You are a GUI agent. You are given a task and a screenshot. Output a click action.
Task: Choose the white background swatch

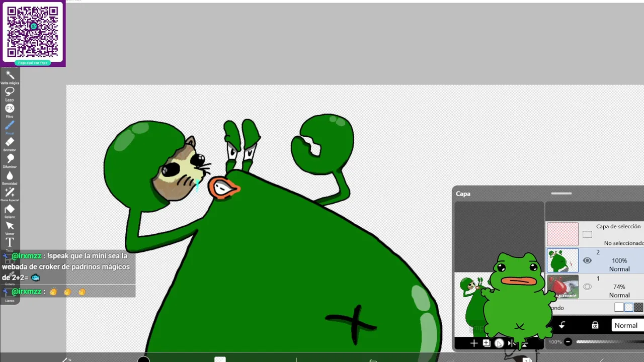pos(619,307)
